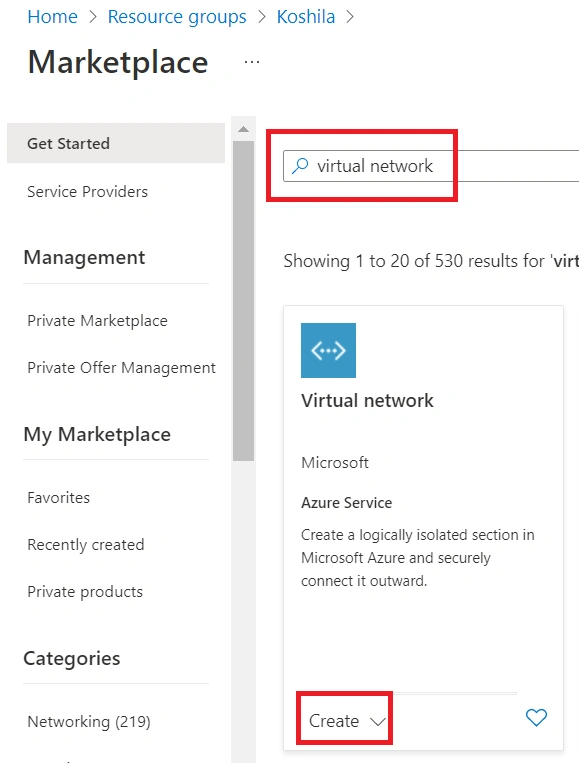Click the Marketplace page title

118,62
